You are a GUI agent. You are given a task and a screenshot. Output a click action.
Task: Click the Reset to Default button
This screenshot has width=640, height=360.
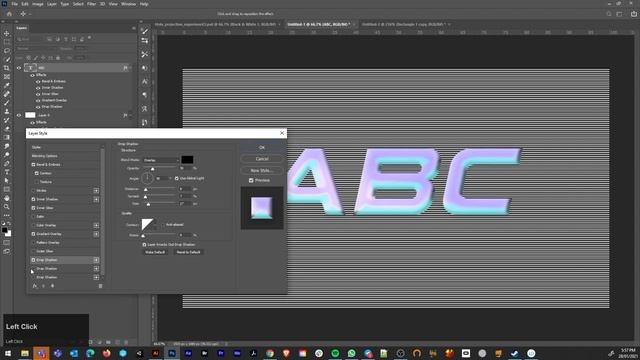click(189, 252)
